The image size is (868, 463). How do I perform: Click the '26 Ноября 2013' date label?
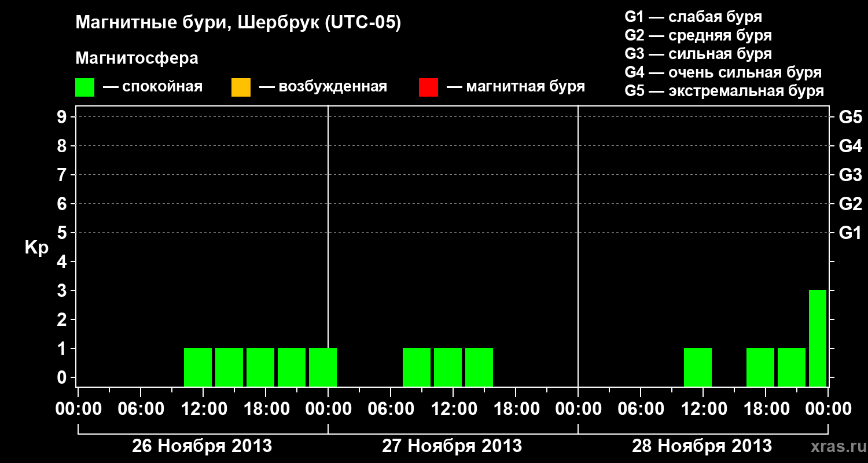(x=202, y=446)
